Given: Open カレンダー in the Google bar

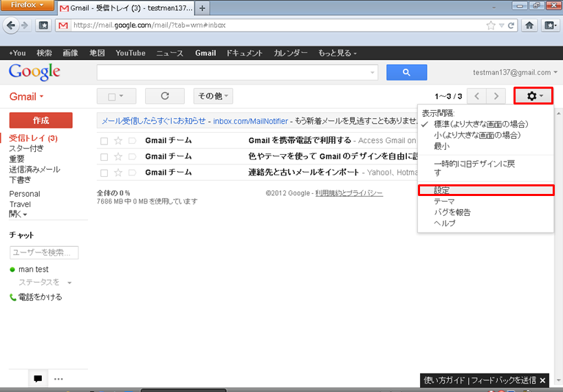Looking at the screenshot, I should pos(291,53).
